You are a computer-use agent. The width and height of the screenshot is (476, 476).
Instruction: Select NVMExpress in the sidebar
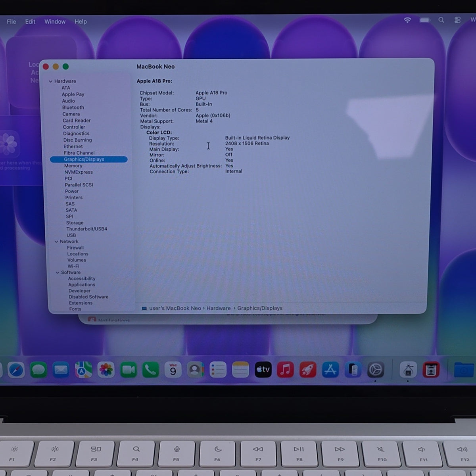(x=79, y=172)
